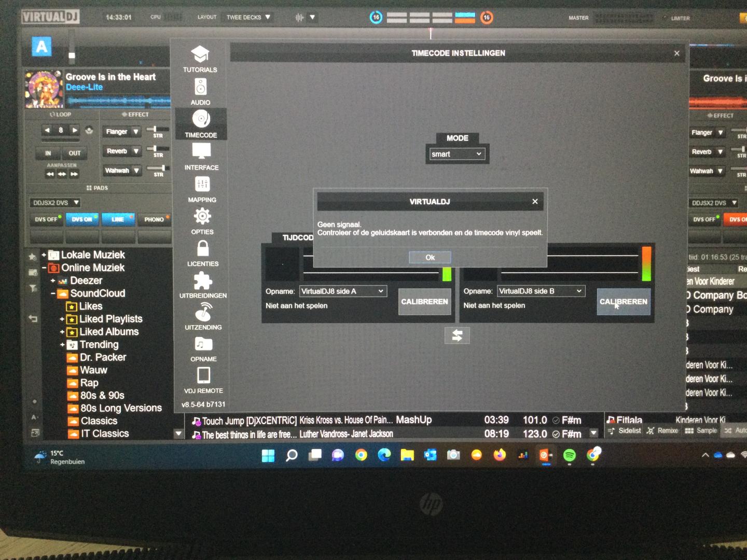This screenshot has height=560, width=747.
Task: Open Firefox from the taskbar
Action: coord(500,455)
